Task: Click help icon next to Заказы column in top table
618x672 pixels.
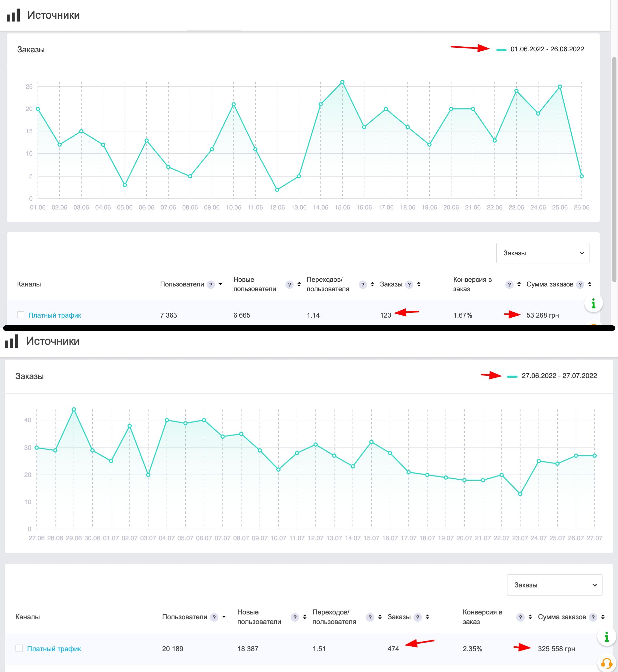Action: pos(409,284)
